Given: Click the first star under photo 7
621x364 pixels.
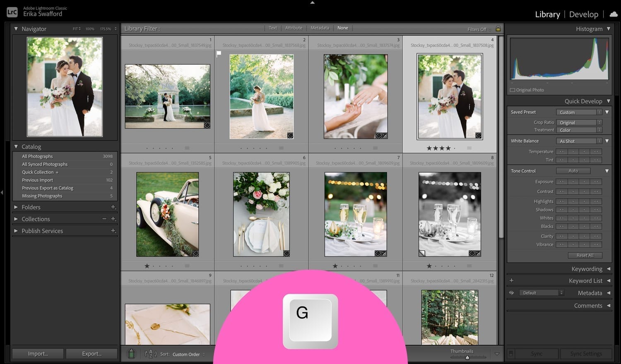Looking at the screenshot, I should (335, 266).
